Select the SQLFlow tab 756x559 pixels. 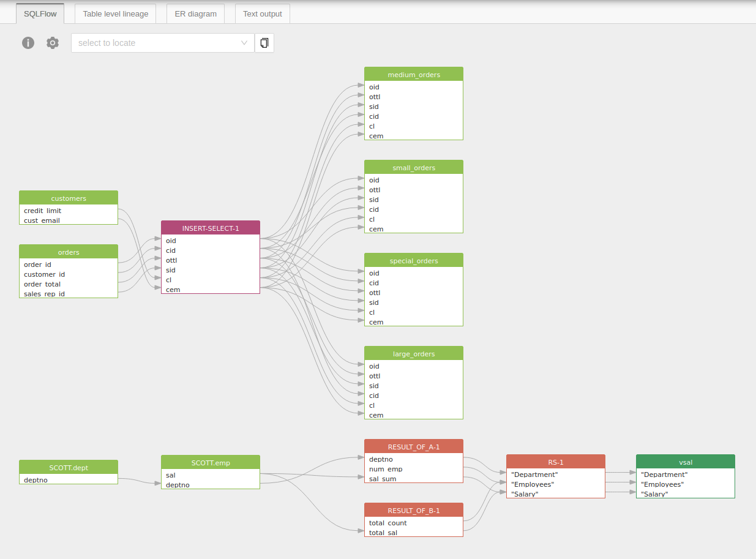tap(40, 13)
